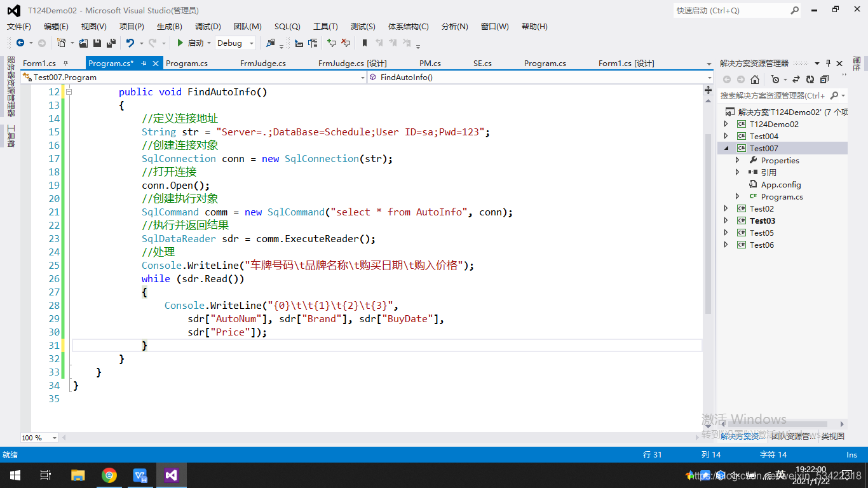Click the editor split-window handle
The width and height of the screenshot is (868, 488).
[x=709, y=91]
